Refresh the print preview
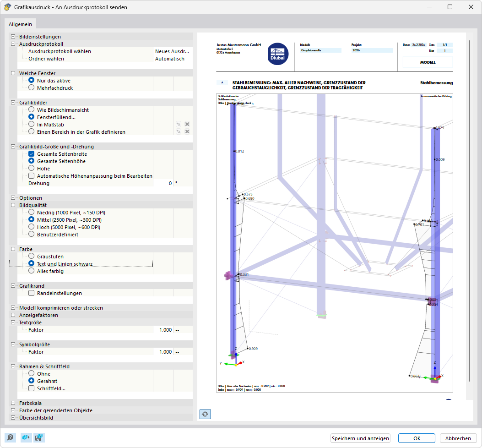The width and height of the screenshot is (482, 448). [205, 414]
